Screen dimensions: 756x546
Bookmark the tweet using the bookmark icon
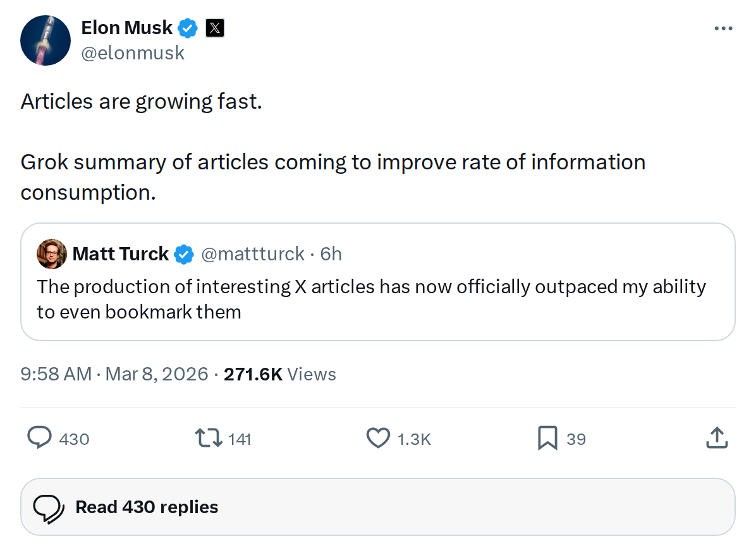(547, 438)
